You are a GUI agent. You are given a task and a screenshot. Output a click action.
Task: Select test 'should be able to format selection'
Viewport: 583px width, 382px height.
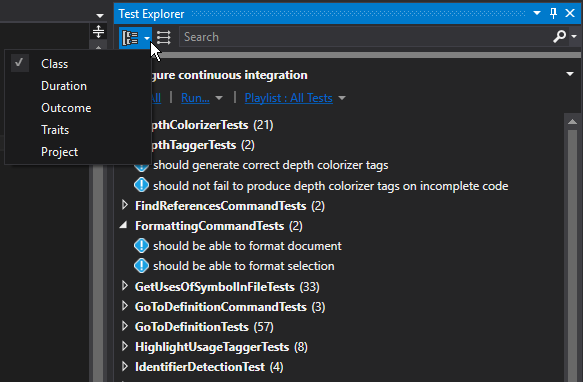point(244,266)
